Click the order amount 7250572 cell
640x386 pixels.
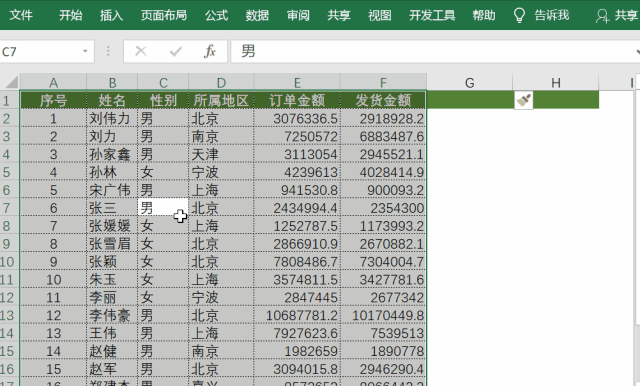pos(297,136)
